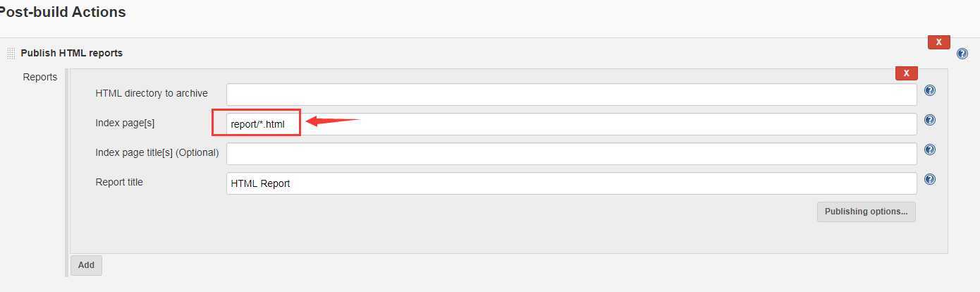Remove the report entry with inner red X

[906, 73]
